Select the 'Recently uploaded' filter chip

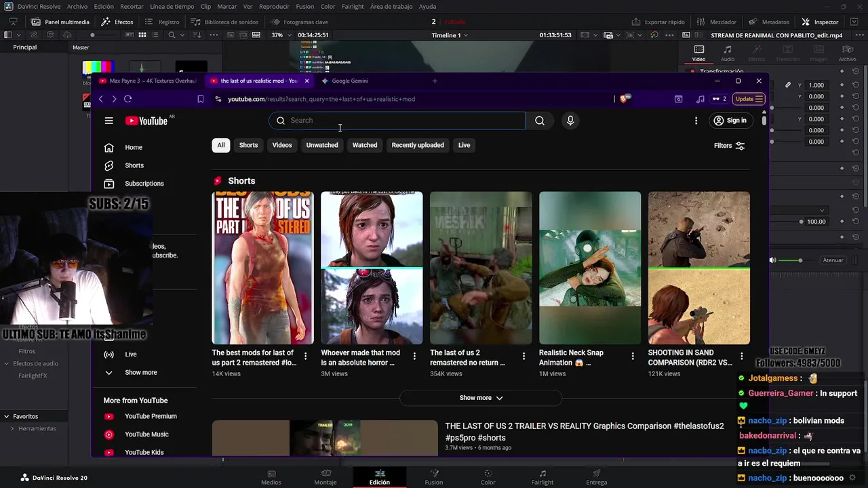pos(418,145)
